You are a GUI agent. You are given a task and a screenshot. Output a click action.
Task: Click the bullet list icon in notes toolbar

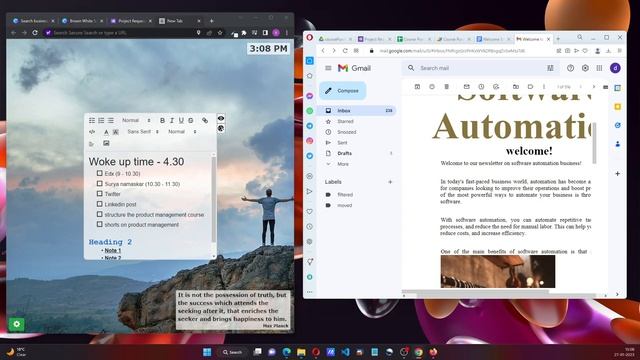click(111, 120)
